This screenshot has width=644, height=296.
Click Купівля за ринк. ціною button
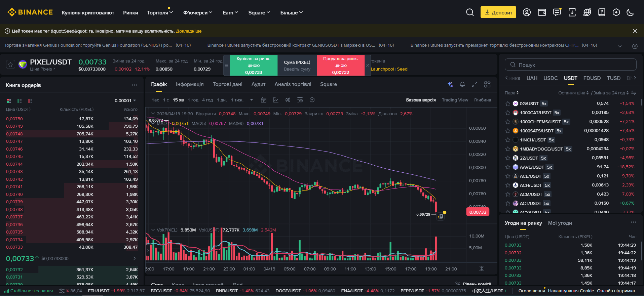(254, 65)
